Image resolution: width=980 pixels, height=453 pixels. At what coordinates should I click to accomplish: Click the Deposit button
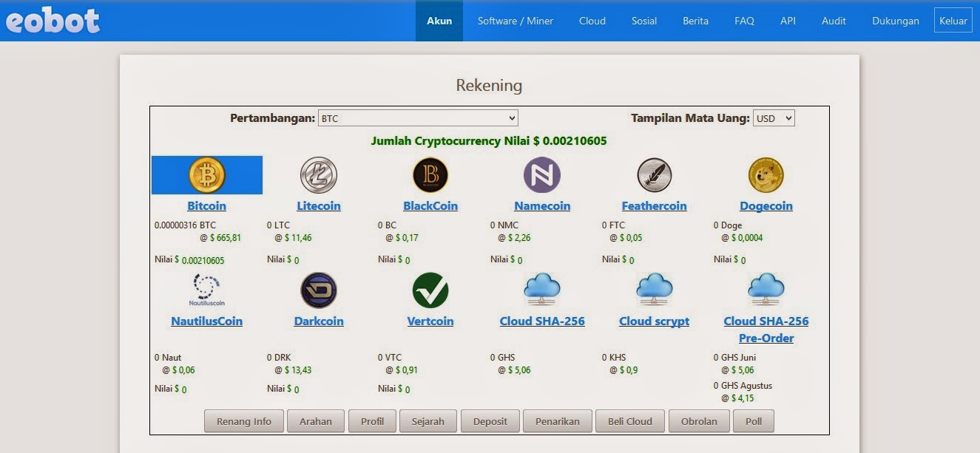click(490, 421)
